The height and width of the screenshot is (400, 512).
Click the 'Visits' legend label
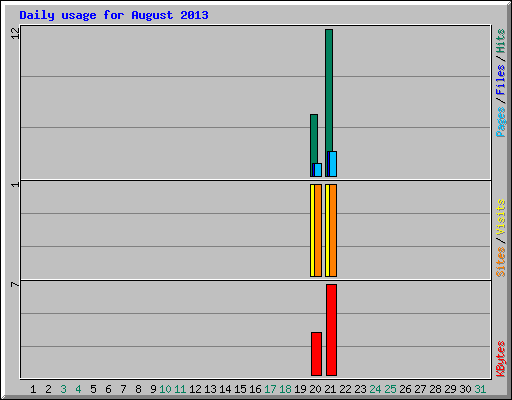coord(500,218)
